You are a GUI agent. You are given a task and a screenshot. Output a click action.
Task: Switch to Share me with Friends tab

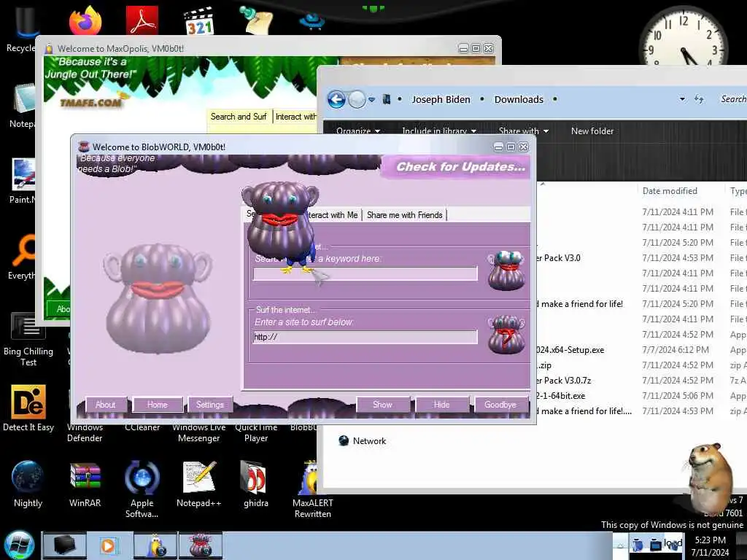pos(404,215)
